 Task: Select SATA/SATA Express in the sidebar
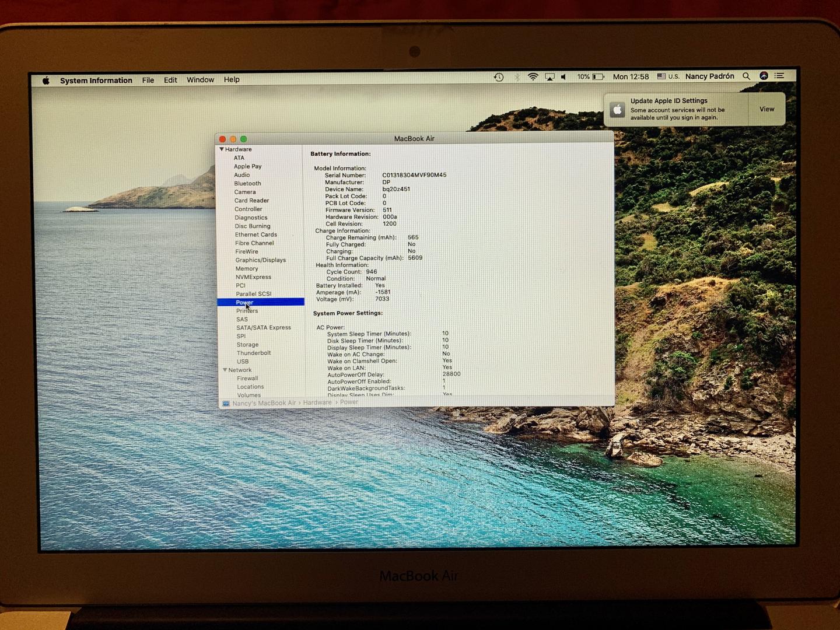pos(264,328)
